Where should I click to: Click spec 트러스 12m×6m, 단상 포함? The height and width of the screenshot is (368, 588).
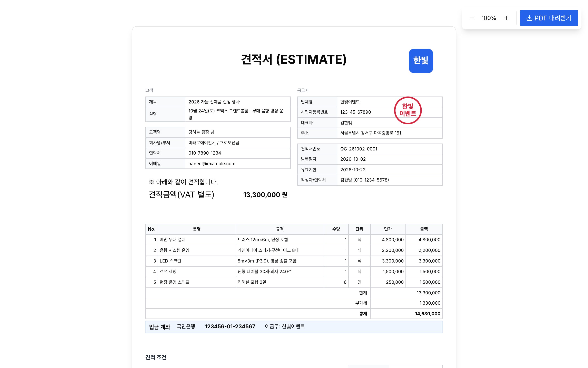pos(263,240)
